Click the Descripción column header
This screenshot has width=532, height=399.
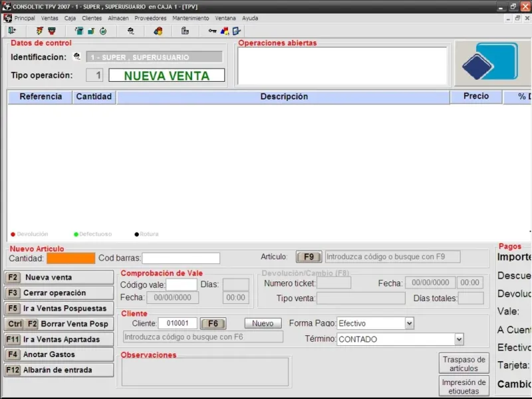[283, 96]
